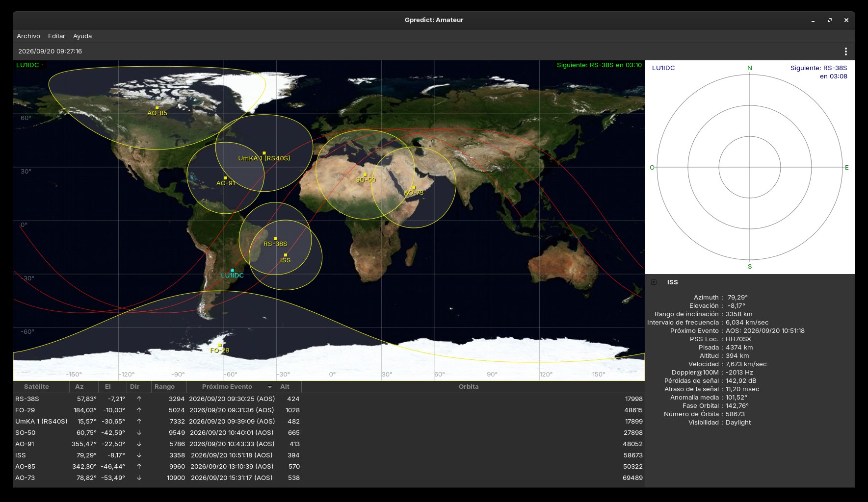Minimize the Gpredict window
Image resolution: width=868 pixels, height=502 pixels.
pos(813,20)
